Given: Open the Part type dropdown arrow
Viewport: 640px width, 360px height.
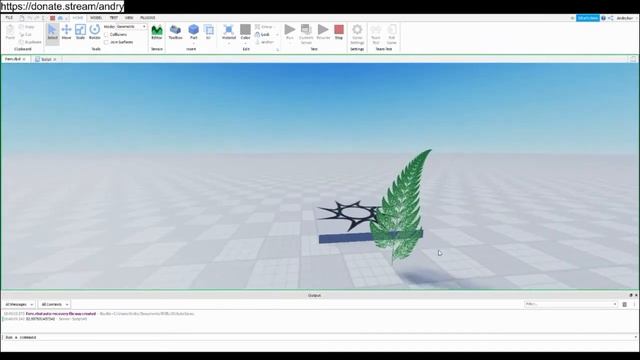Looking at the screenshot, I should pos(193,43).
